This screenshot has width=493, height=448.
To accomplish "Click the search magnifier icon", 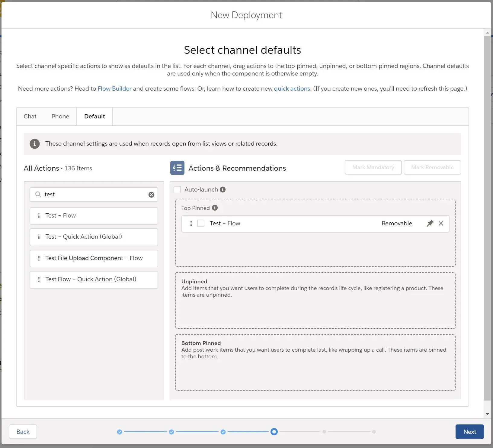I will pos(38,194).
